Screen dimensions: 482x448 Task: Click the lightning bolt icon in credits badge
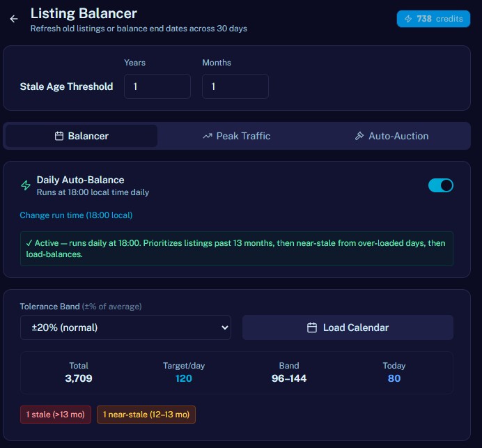[408, 19]
